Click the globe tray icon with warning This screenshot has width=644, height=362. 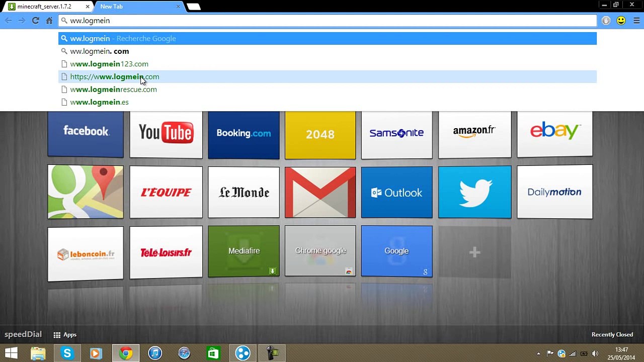tap(561, 353)
